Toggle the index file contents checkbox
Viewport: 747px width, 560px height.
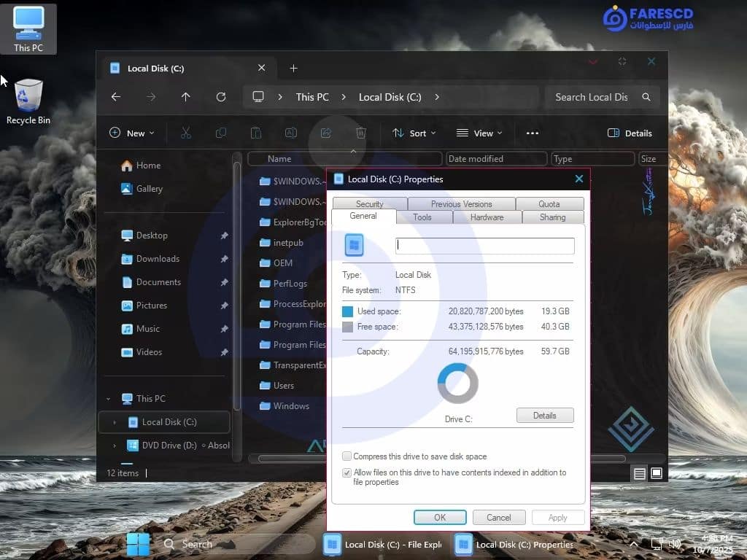coord(347,472)
